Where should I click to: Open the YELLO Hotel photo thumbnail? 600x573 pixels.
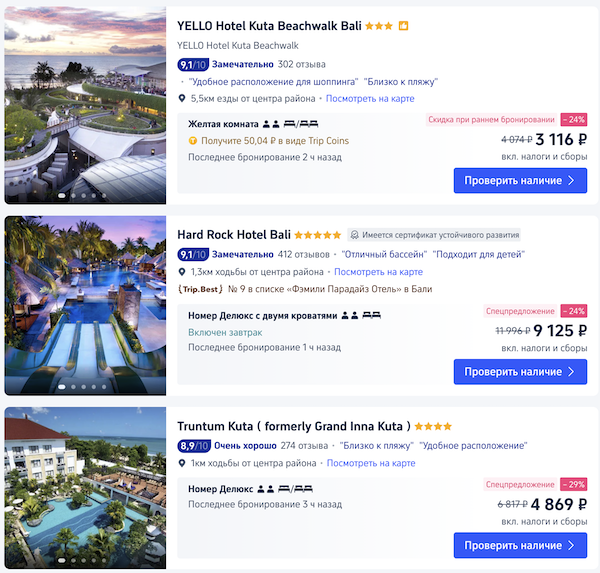point(85,105)
